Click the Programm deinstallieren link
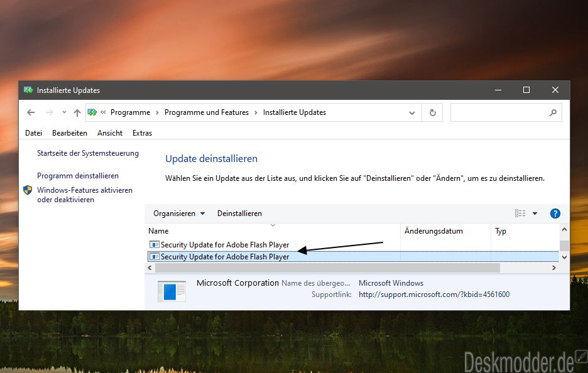588x373 pixels. pos(78,176)
